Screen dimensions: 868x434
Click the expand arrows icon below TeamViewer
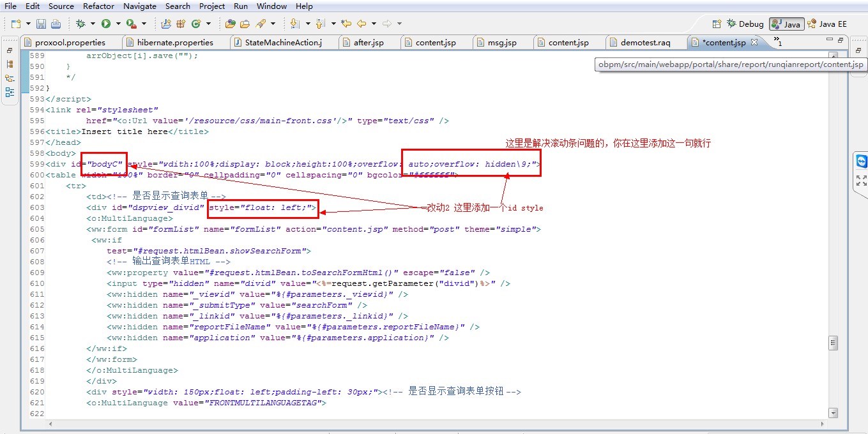coord(862,181)
